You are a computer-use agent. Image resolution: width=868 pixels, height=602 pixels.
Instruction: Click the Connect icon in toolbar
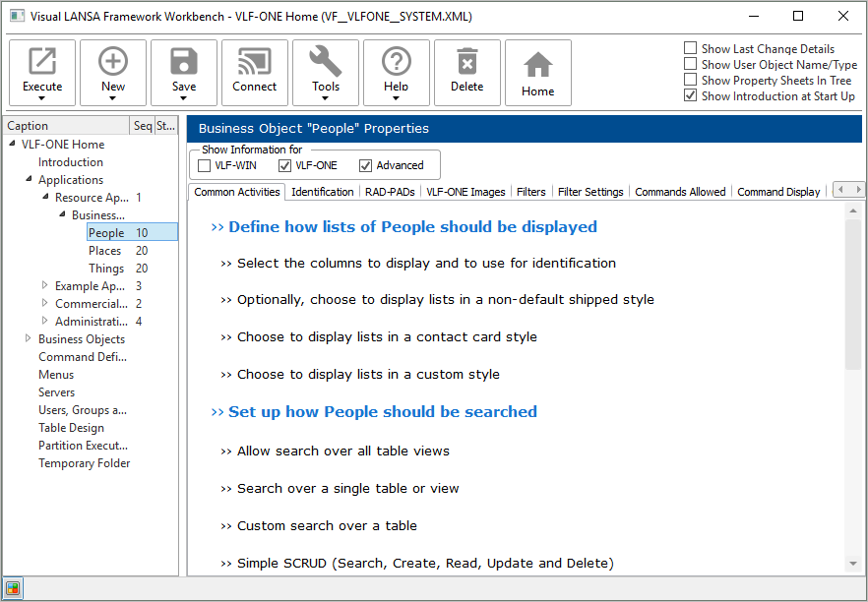click(x=255, y=63)
